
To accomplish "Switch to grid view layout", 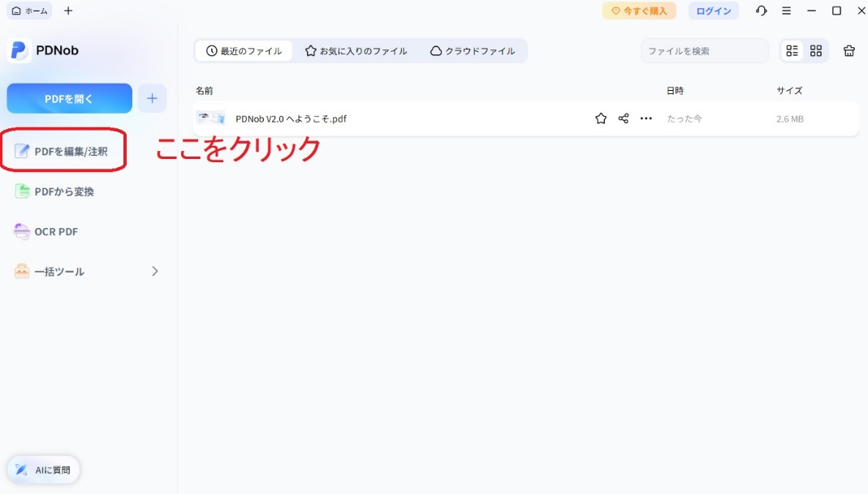I will point(814,50).
